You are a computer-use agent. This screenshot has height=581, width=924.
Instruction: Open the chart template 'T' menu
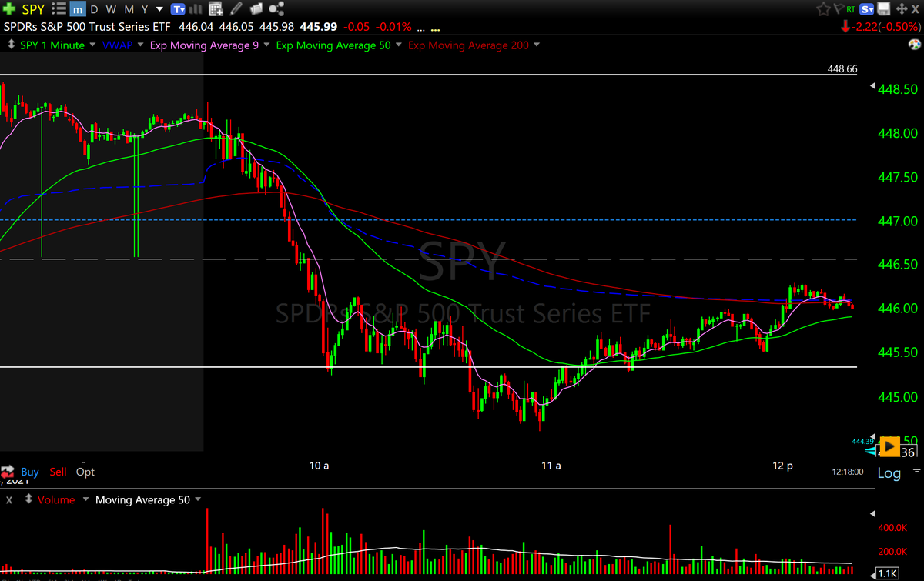click(x=179, y=9)
